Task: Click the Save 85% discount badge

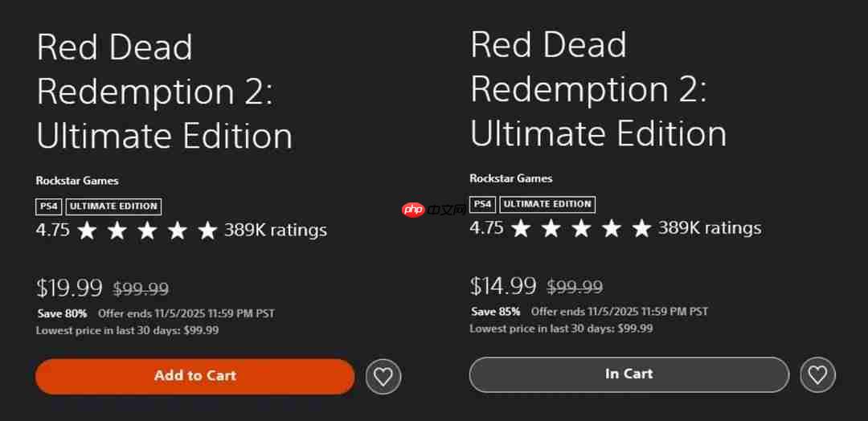Action: pyautogui.click(x=496, y=311)
